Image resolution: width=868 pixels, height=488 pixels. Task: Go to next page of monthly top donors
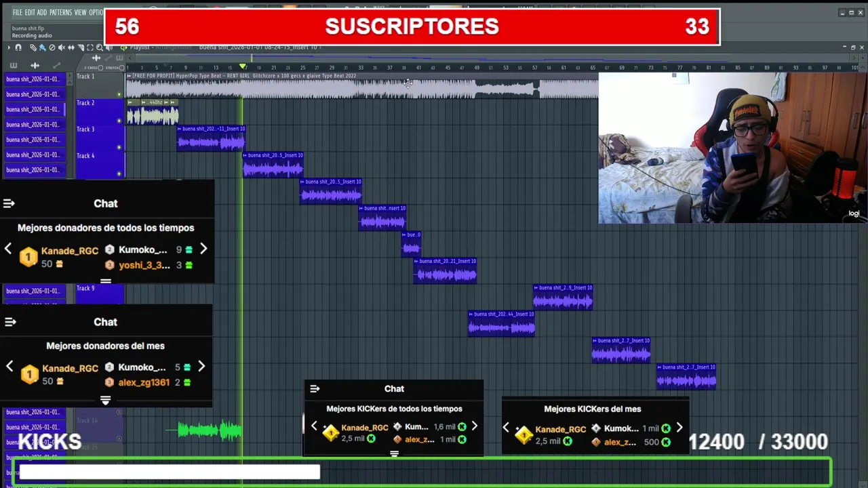(x=201, y=367)
